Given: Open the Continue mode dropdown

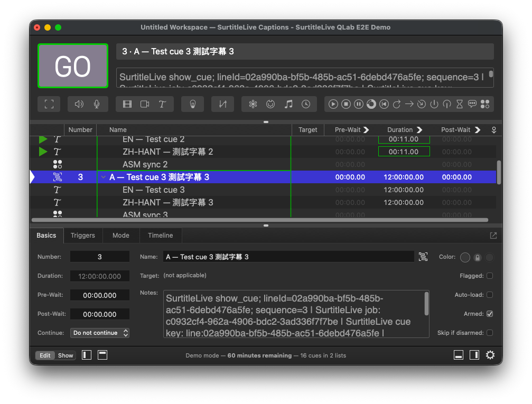Looking at the screenshot, I should coord(100,333).
